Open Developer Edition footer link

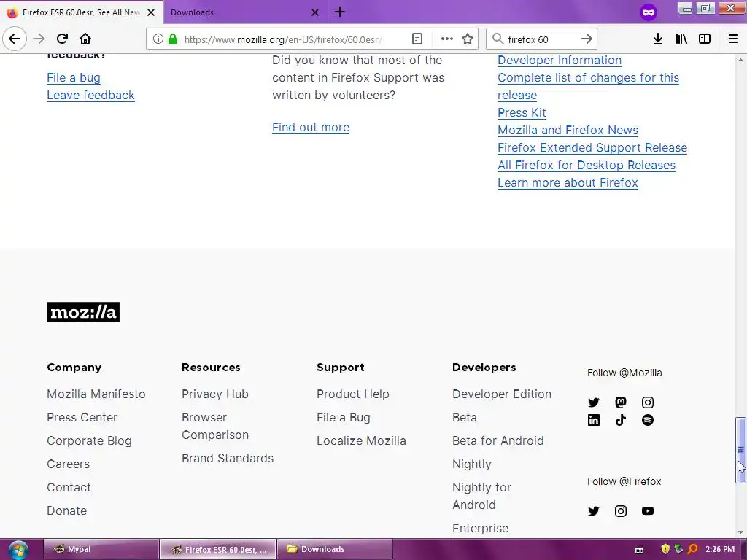point(502,394)
